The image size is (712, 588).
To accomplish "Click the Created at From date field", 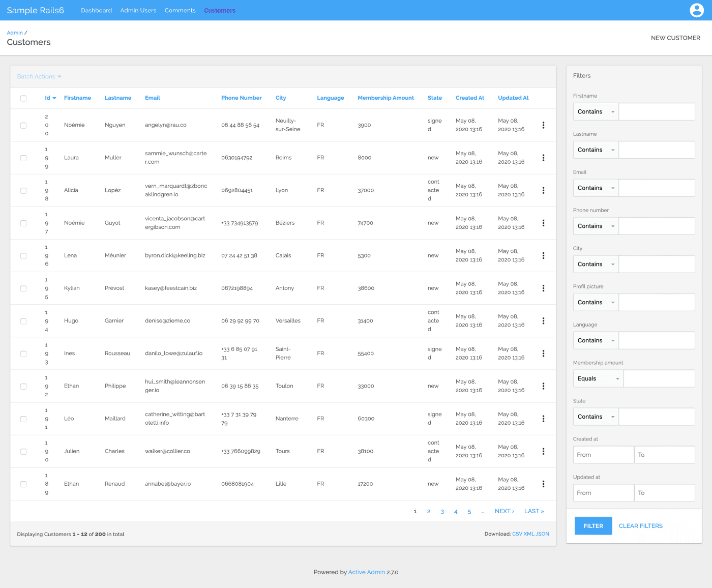I will click(x=603, y=455).
